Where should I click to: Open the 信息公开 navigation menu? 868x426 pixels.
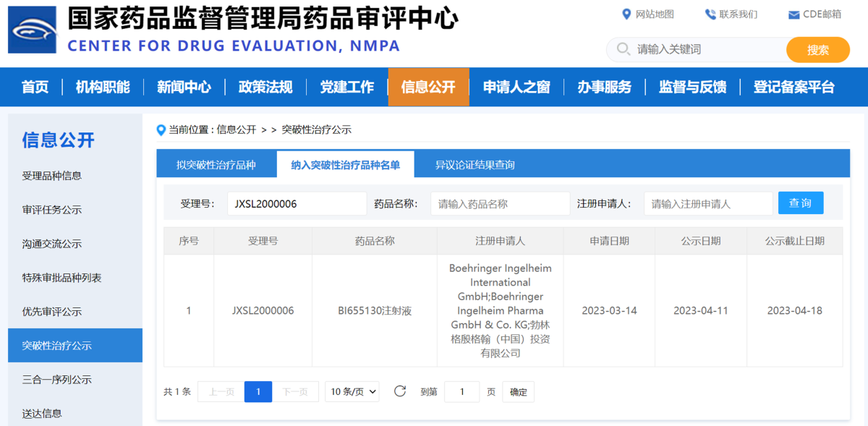pos(428,88)
